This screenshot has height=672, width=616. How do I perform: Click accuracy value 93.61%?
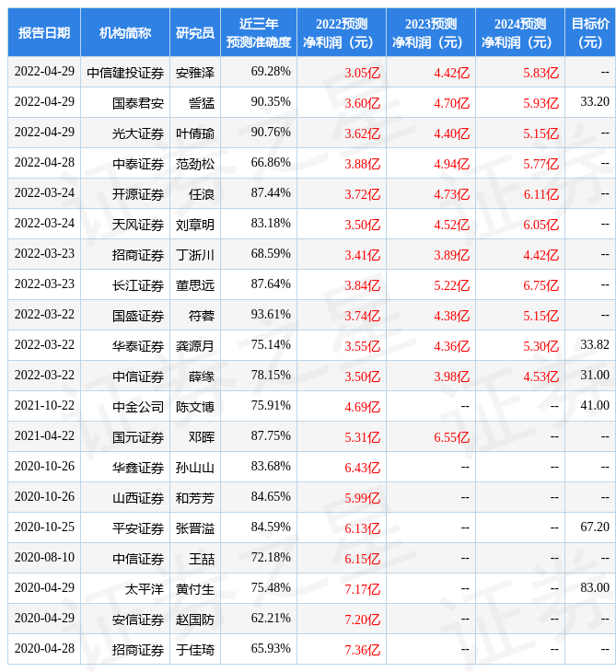point(271,314)
